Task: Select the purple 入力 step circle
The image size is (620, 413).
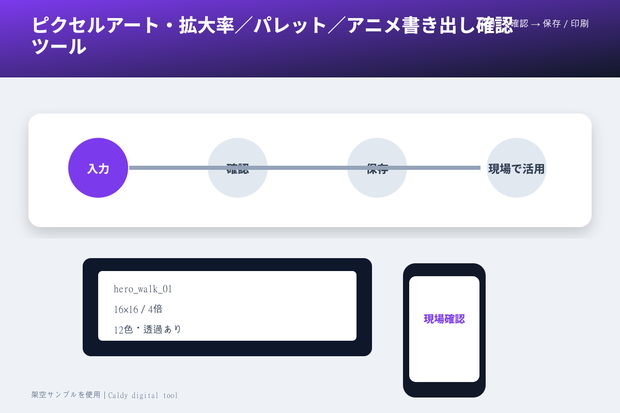Action: 98,168
